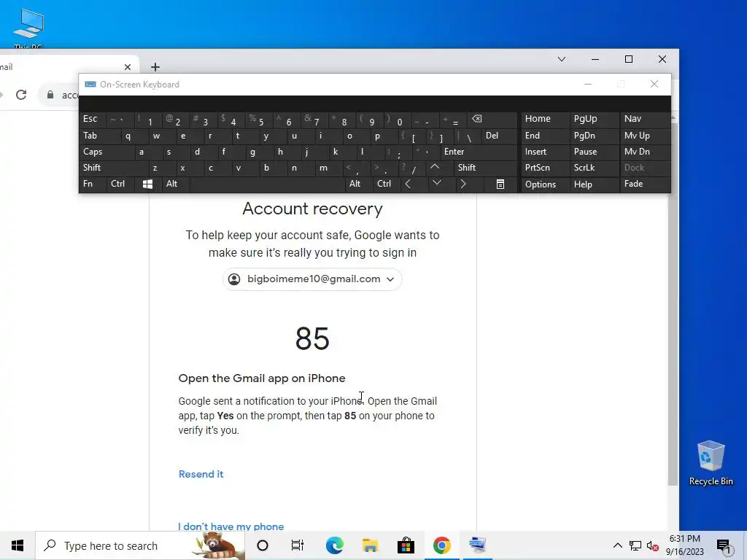Click the taskbar search box
747x560 pixels.
point(140,545)
